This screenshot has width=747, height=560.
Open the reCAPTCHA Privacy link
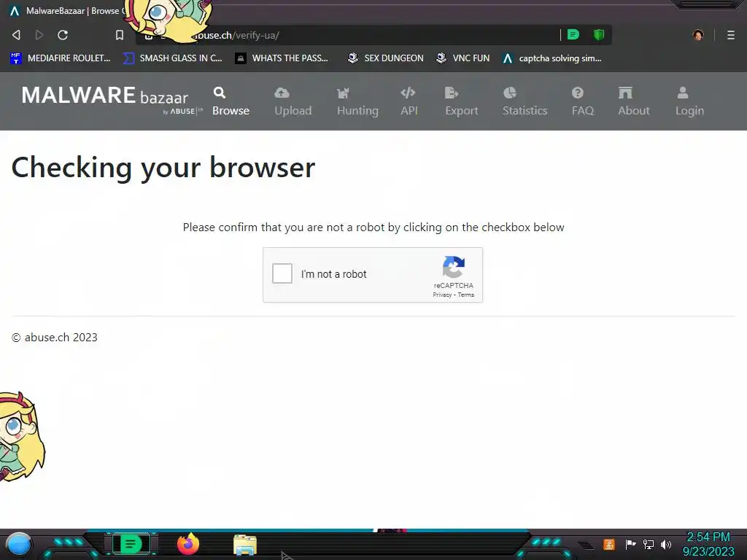pyautogui.click(x=442, y=295)
